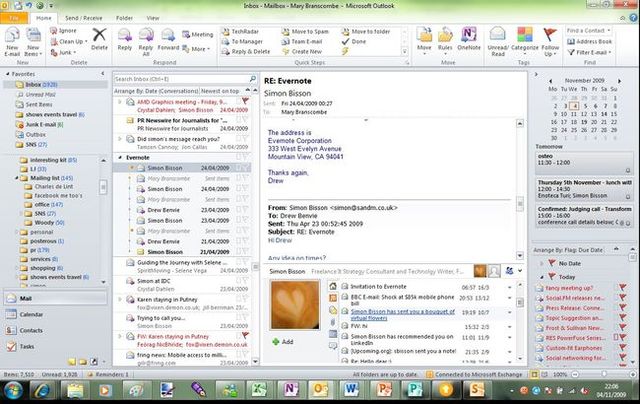Click the zoom slider in status bar
Viewport: 640px width, 404px height.
pyautogui.click(x=604, y=374)
